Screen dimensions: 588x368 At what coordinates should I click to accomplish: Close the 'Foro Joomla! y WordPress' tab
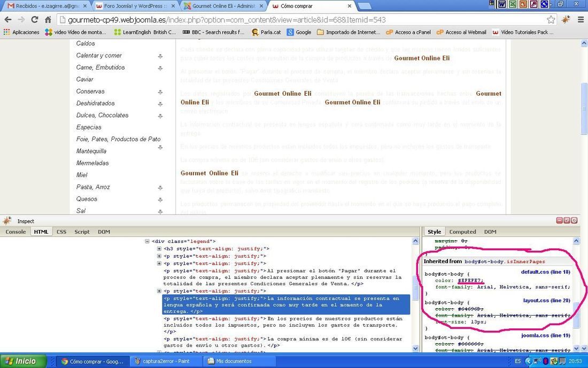[173, 6]
